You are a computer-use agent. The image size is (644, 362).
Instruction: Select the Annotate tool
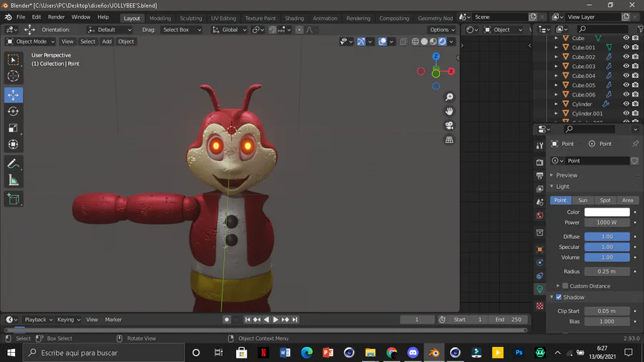13,164
